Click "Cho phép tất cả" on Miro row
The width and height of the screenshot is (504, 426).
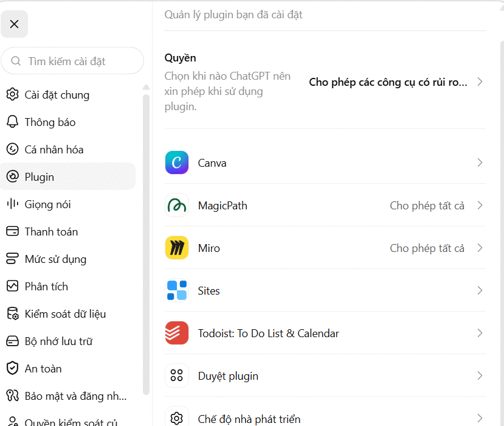point(427,248)
